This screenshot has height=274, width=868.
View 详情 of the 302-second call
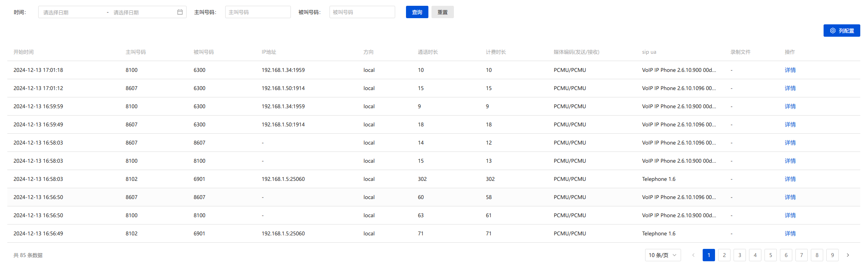(x=790, y=179)
